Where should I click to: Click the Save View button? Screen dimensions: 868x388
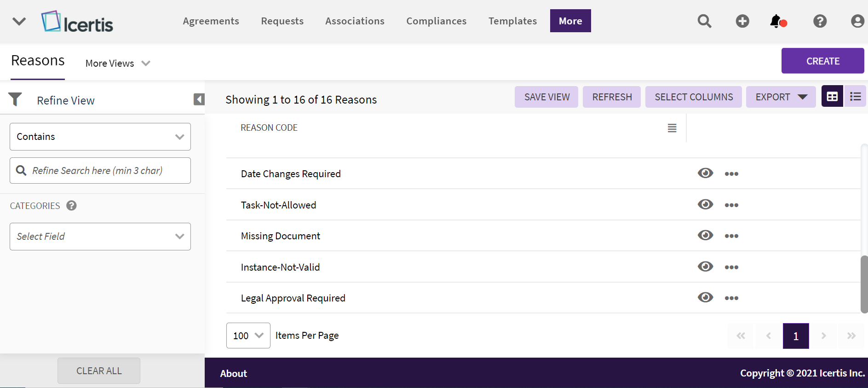[546, 97]
